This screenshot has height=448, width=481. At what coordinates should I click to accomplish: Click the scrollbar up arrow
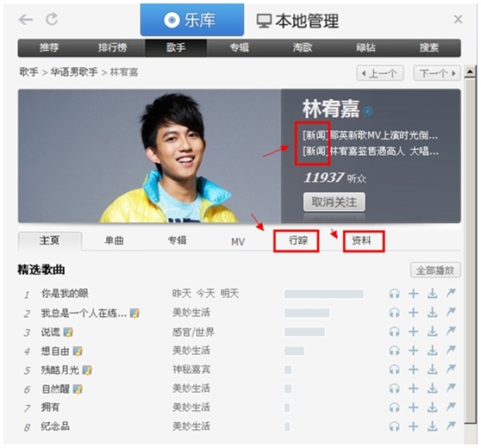pyautogui.click(x=471, y=72)
